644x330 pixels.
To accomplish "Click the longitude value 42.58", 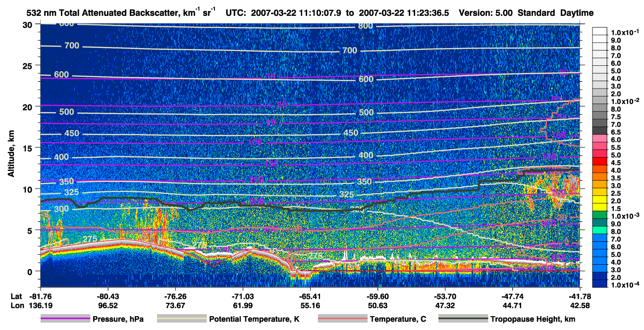I will (579, 305).
